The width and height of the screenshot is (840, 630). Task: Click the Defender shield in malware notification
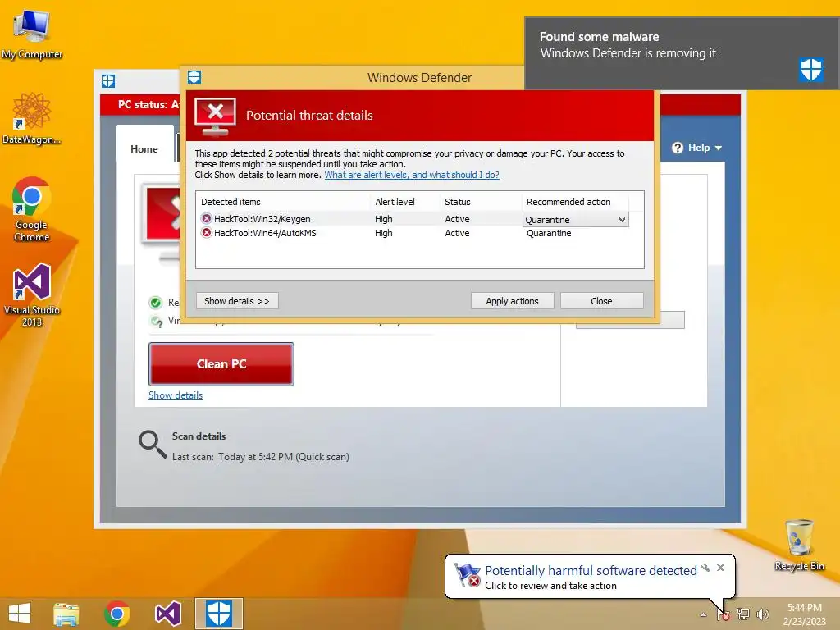pyautogui.click(x=811, y=69)
